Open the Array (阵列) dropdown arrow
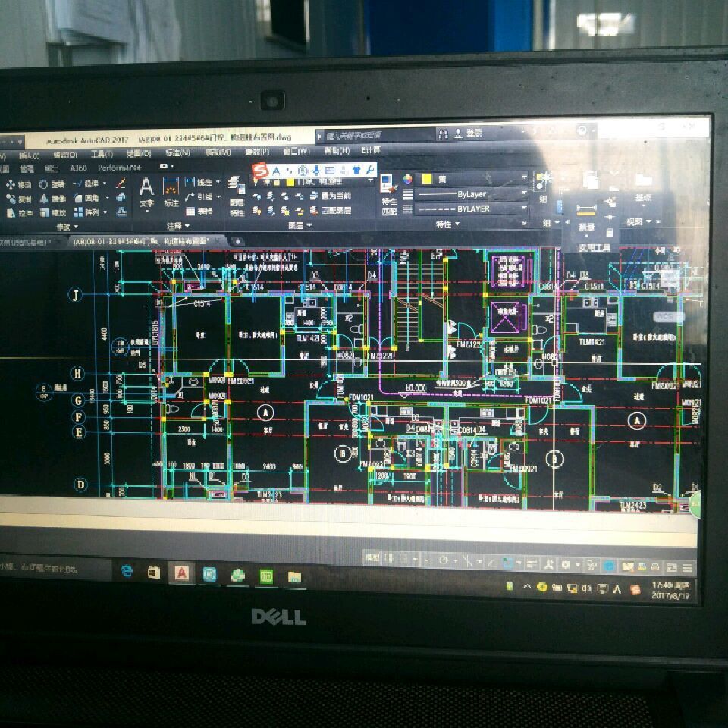The height and width of the screenshot is (728, 728). (105, 212)
